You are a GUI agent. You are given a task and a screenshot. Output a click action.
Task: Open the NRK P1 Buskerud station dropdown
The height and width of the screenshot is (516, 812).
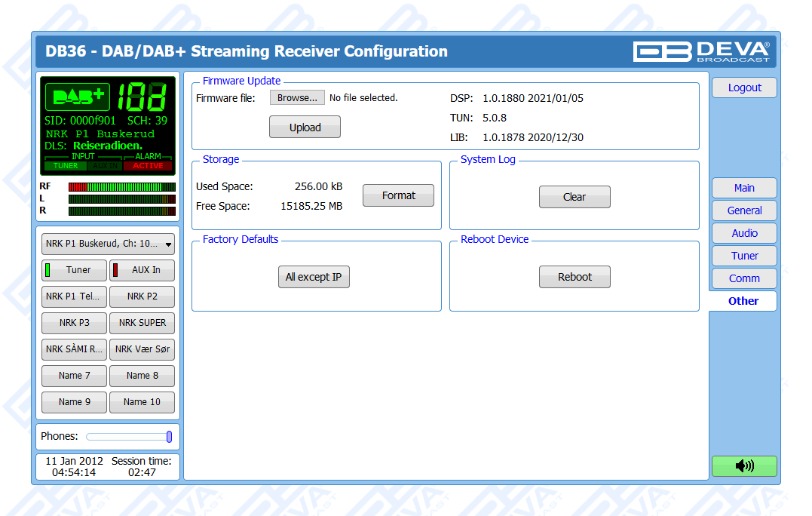(108, 244)
